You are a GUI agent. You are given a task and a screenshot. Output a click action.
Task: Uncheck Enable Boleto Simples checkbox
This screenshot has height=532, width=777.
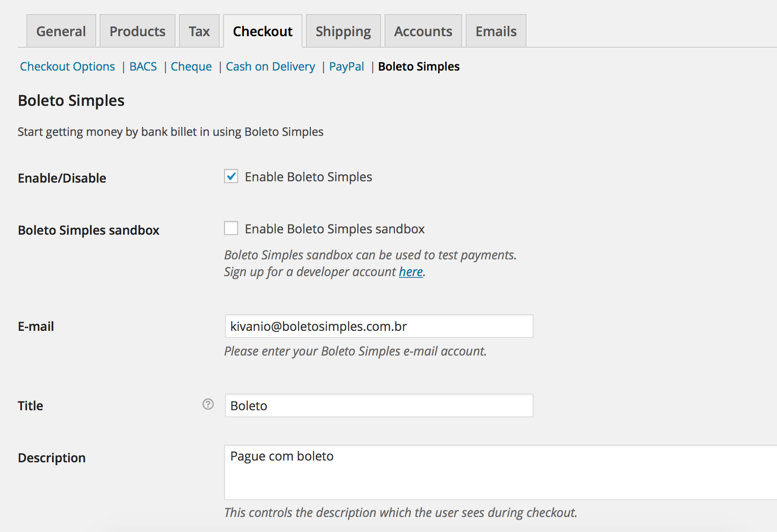point(231,176)
